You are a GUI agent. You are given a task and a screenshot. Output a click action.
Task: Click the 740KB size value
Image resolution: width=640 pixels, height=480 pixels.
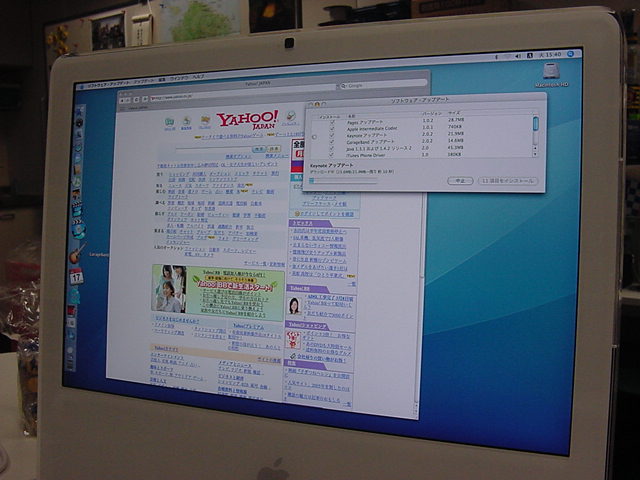pos(455,127)
